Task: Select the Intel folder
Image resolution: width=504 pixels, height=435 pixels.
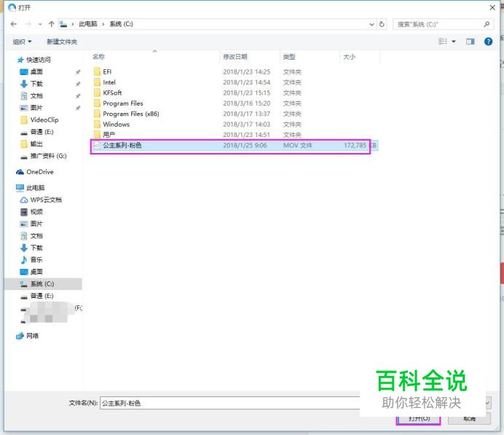Action: tap(109, 82)
